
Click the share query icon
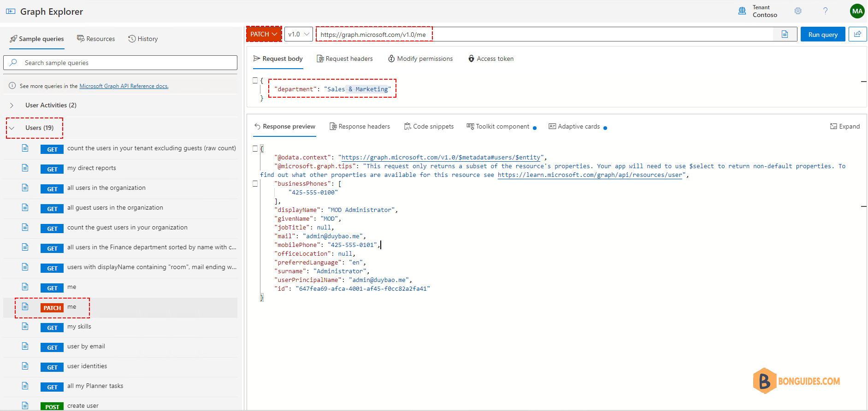[857, 34]
